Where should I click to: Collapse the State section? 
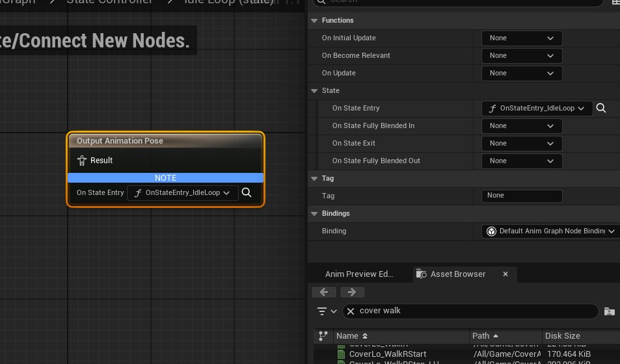point(314,91)
